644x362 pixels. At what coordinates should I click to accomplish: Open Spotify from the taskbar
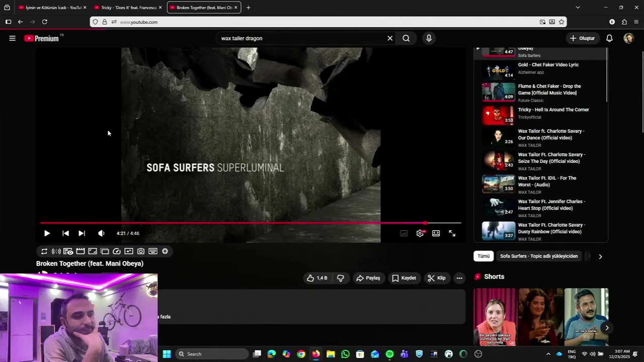389,354
